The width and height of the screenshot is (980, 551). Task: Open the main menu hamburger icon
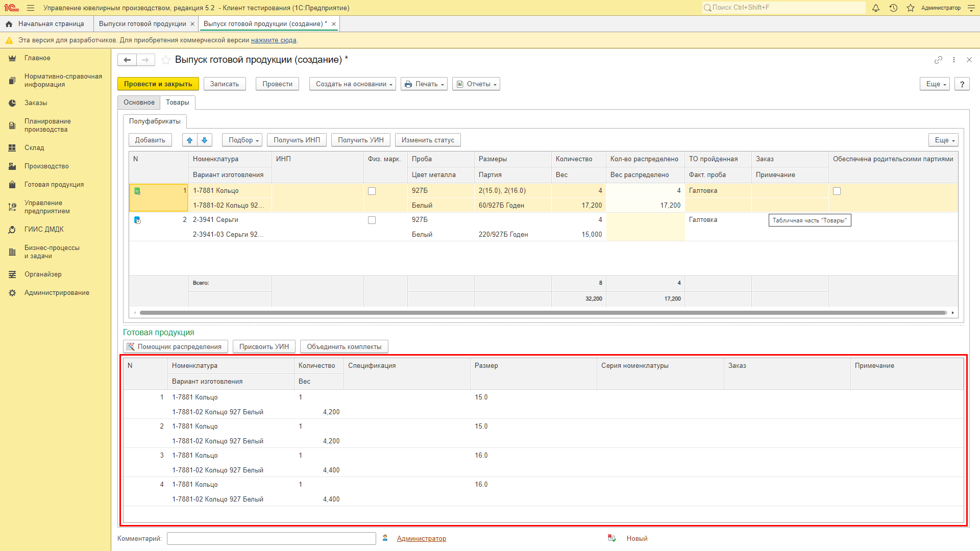pyautogui.click(x=31, y=8)
